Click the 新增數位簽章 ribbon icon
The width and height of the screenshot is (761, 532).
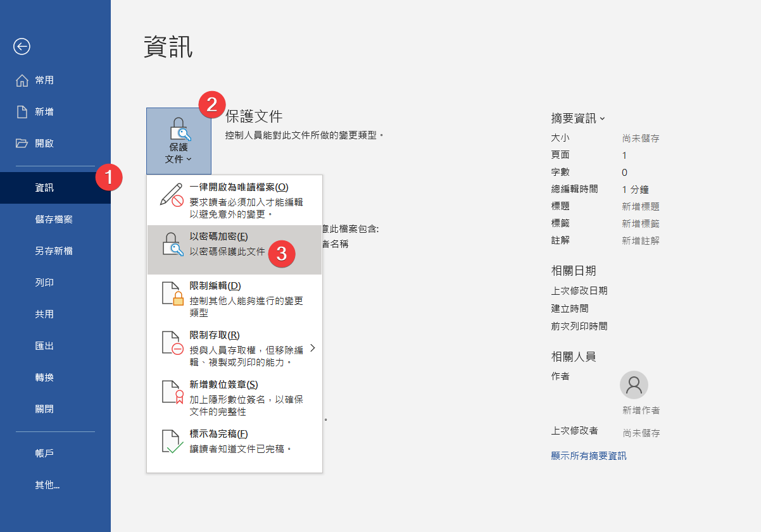point(172,392)
